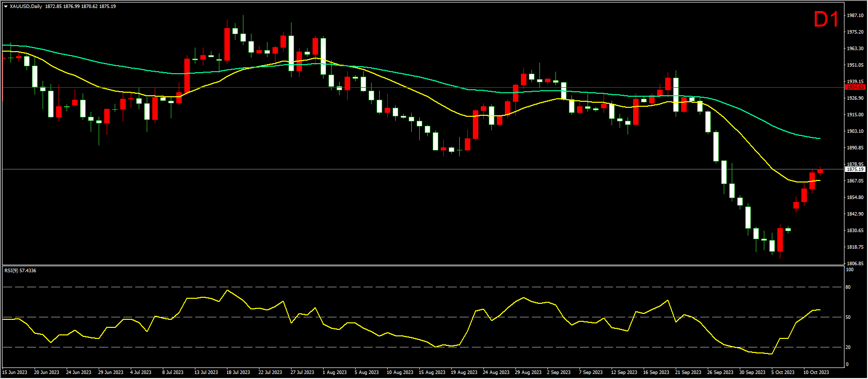This screenshot has width=868, height=379.
Task: Click the RSI level 50 scale label
Action: (848, 317)
